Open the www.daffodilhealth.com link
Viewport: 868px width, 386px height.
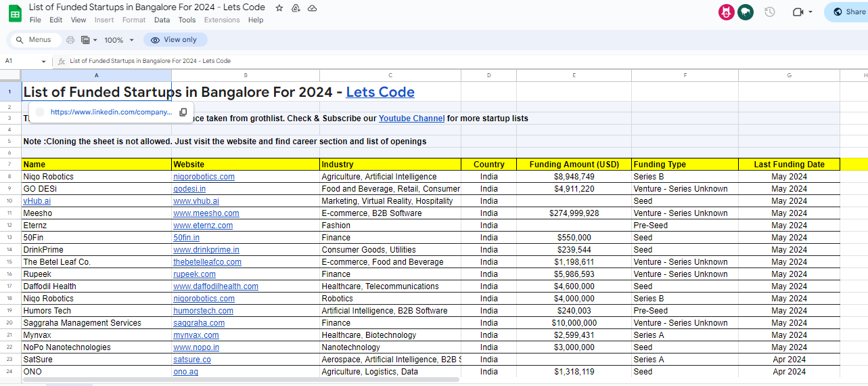(215, 286)
